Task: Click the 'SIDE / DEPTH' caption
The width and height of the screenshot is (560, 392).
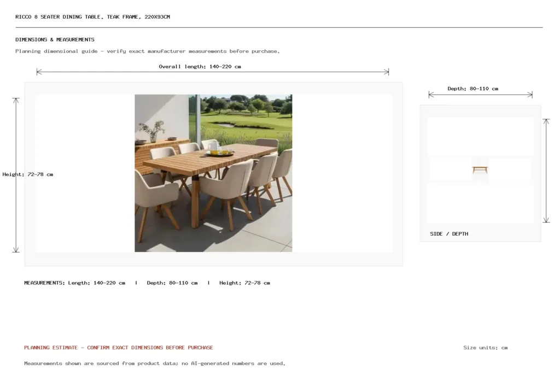Action: tap(449, 234)
